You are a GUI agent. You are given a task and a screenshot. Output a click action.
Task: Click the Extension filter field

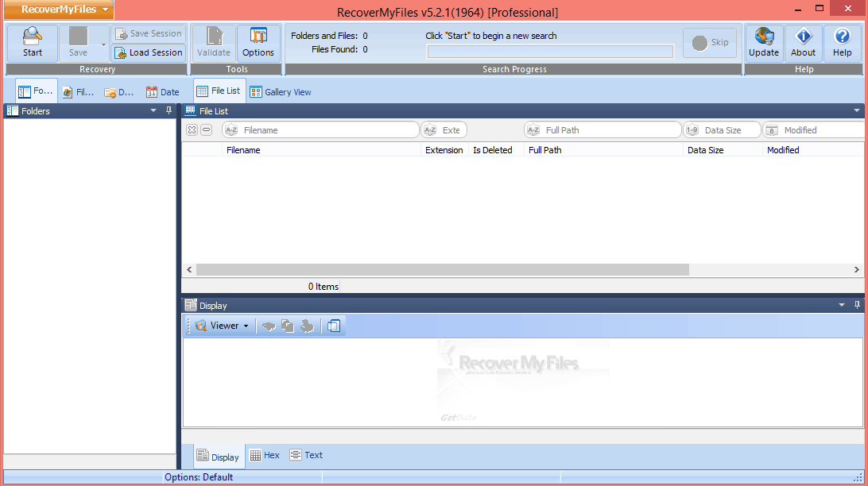click(444, 130)
